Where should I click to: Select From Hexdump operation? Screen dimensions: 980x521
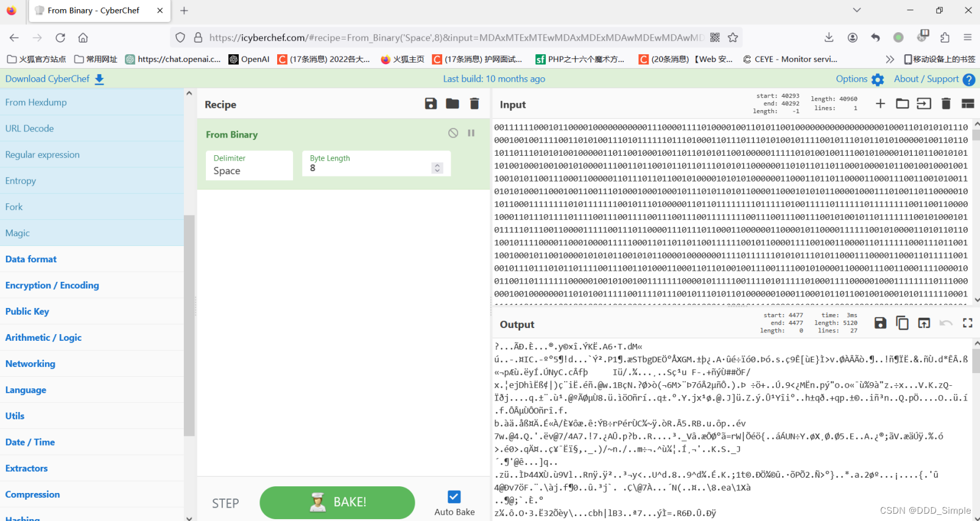(91, 102)
